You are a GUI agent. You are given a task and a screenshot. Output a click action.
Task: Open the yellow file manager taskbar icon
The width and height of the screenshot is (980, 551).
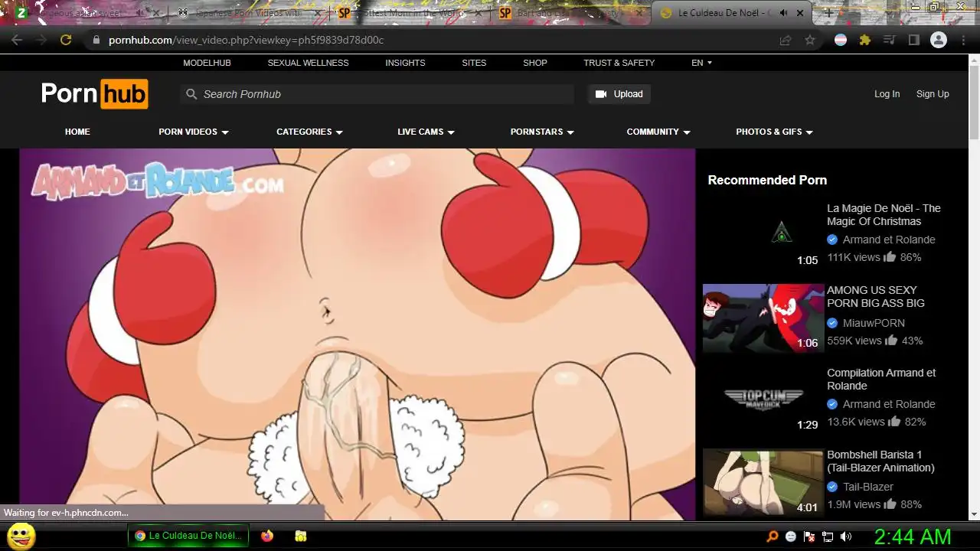click(x=301, y=536)
